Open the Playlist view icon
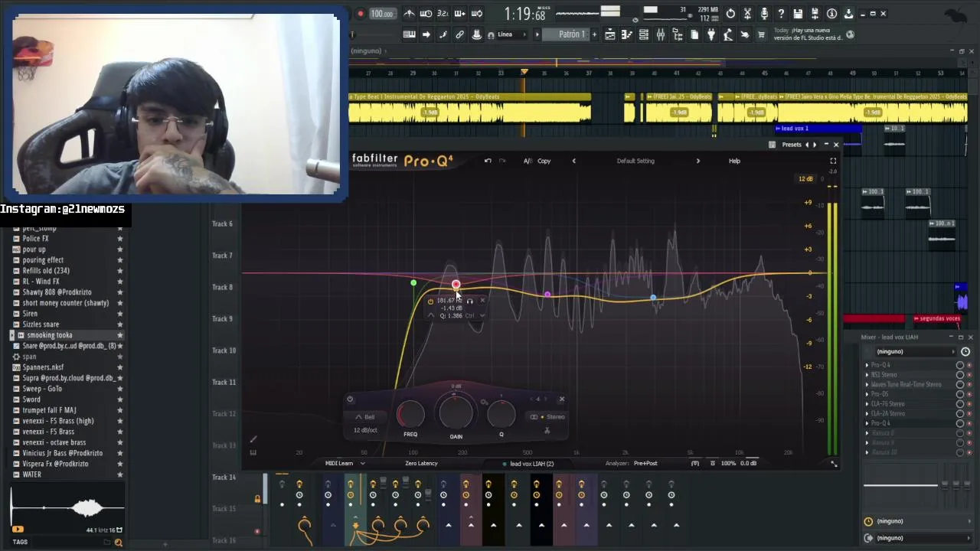Viewport: 980px width, 551px height. point(609,34)
